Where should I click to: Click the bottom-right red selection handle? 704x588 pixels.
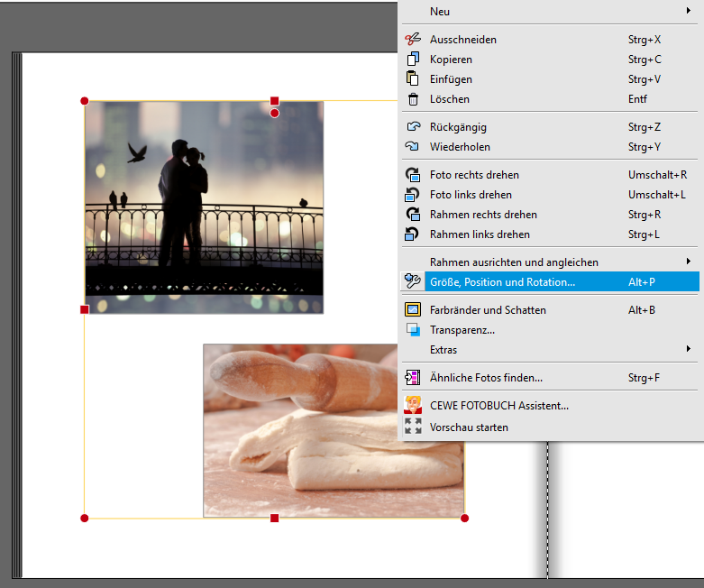click(464, 518)
